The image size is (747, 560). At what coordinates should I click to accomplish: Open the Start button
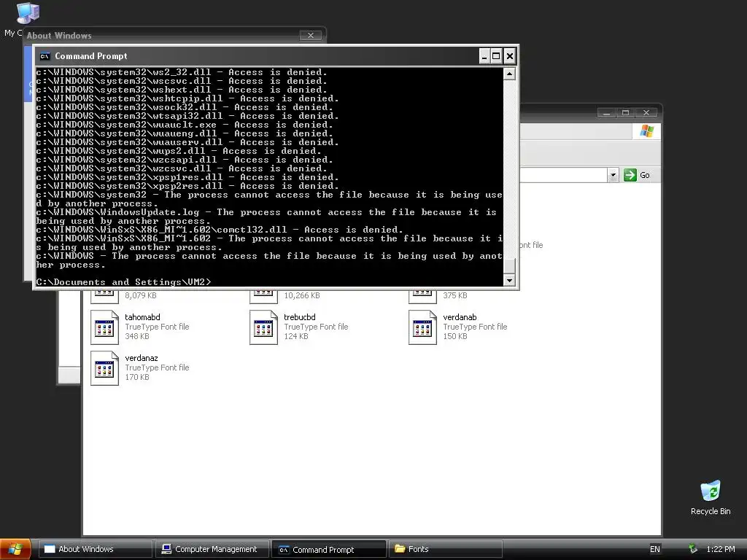pos(15,550)
